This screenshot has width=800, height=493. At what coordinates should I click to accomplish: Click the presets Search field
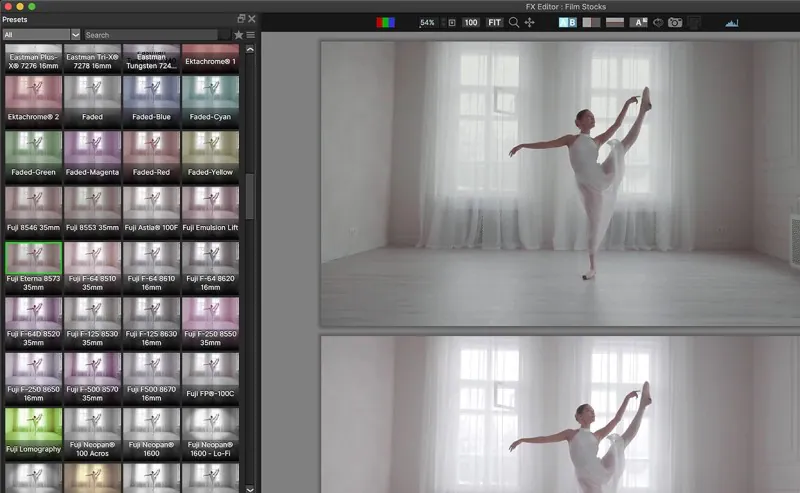coord(151,35)
